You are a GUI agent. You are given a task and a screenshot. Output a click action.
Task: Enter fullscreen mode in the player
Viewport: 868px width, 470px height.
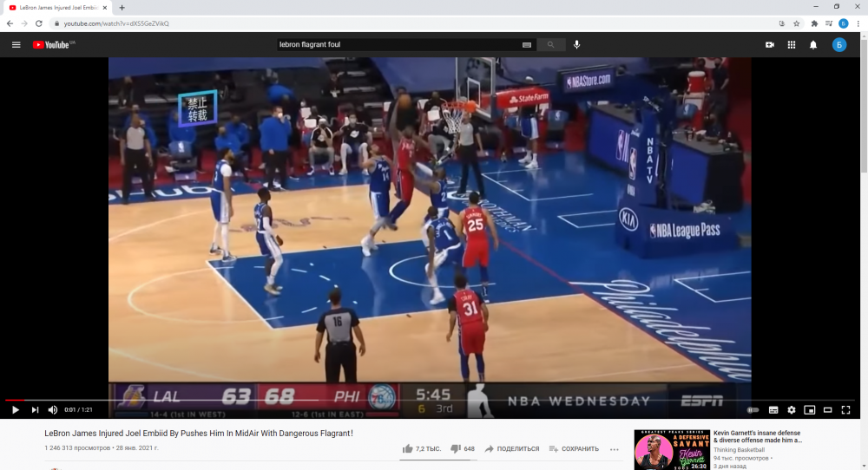pyautogui.click(x=845, y=409)
